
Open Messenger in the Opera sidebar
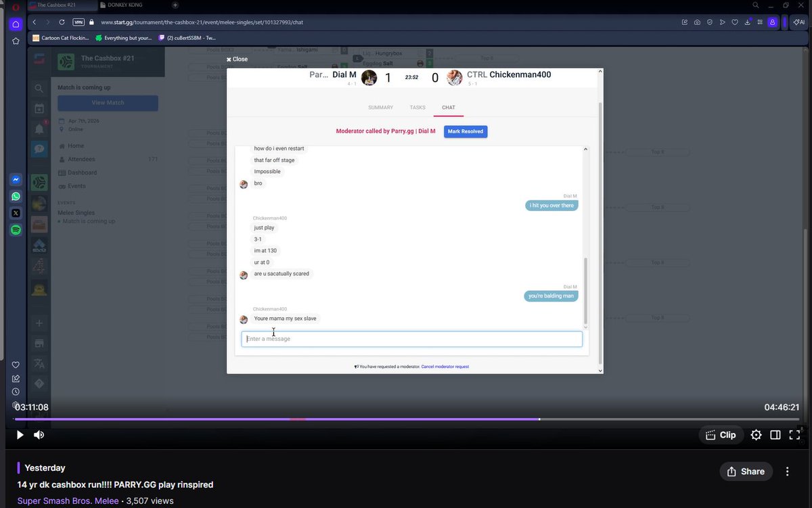click(x=16, y=180)
